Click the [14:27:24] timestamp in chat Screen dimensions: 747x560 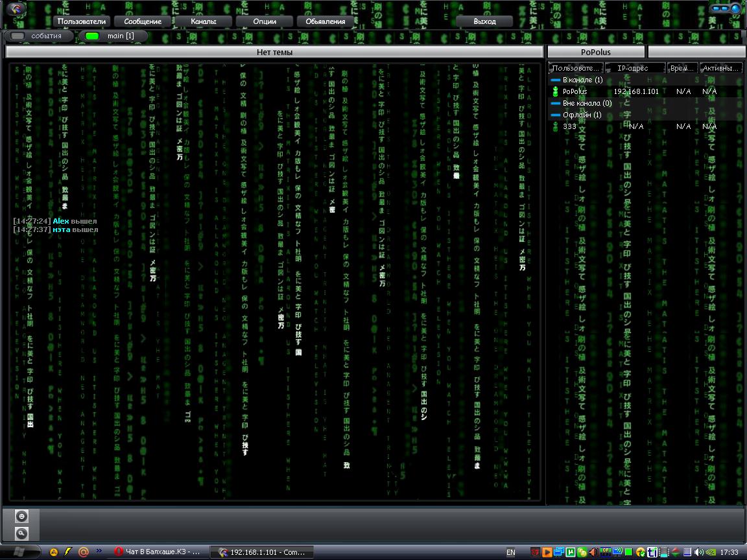tap(32, 221)
